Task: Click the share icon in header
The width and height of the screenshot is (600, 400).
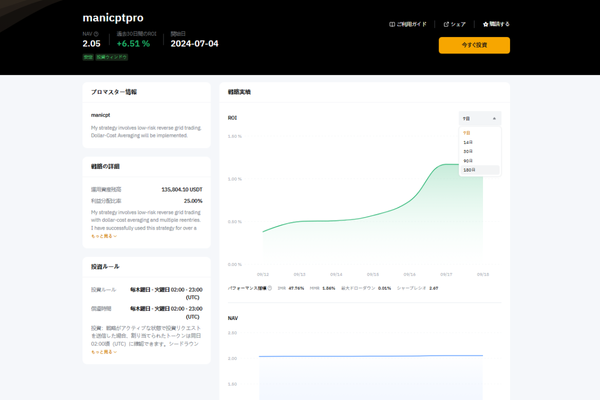Action: click(x=447, y=24)
